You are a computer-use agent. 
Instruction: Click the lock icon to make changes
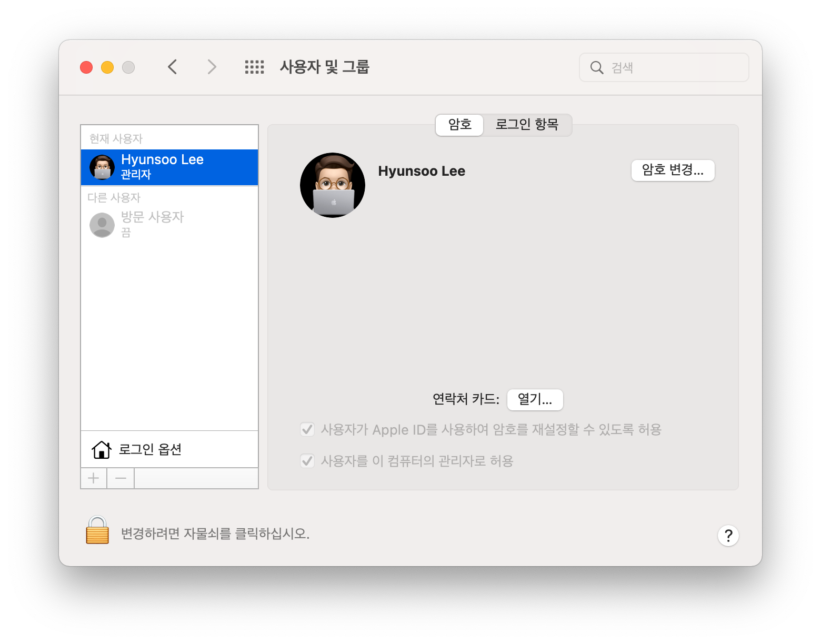pos(97,530)
